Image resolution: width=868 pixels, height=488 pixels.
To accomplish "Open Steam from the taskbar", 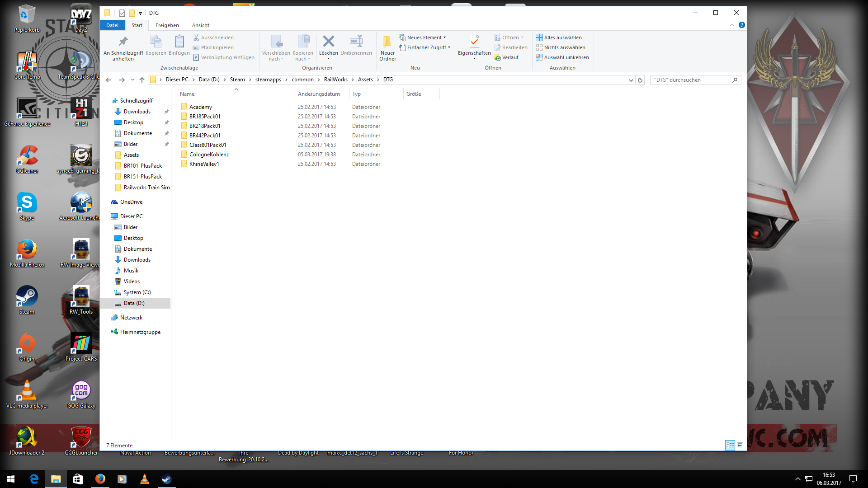I will tap(166, 479).
